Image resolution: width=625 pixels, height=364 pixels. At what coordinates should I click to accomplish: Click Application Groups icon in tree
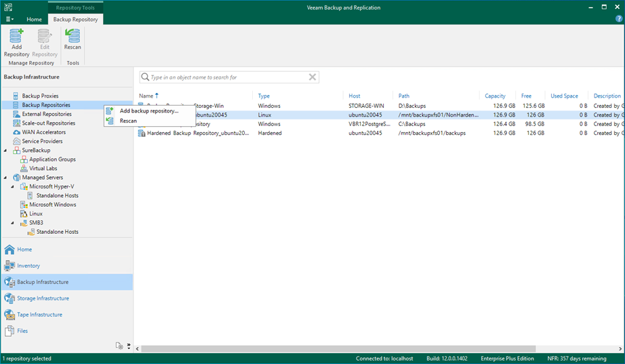(24, 159)
